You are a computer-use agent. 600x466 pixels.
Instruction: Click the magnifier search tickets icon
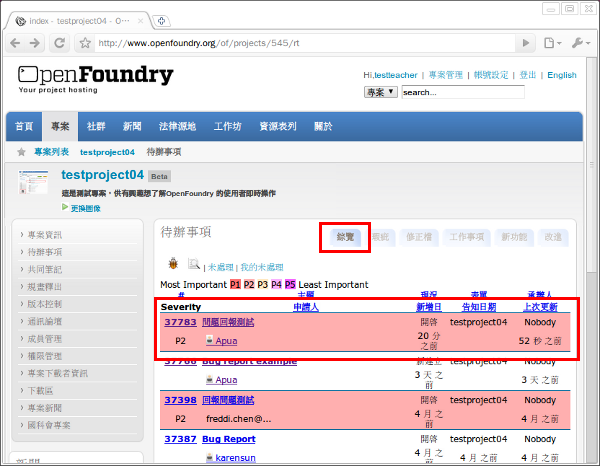[194, 263]
